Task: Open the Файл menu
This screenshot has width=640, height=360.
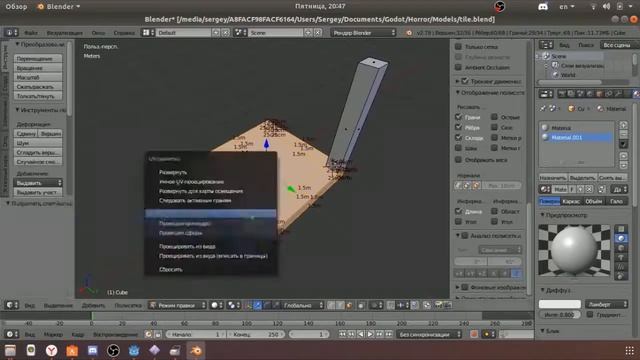Action: point(31,33)
